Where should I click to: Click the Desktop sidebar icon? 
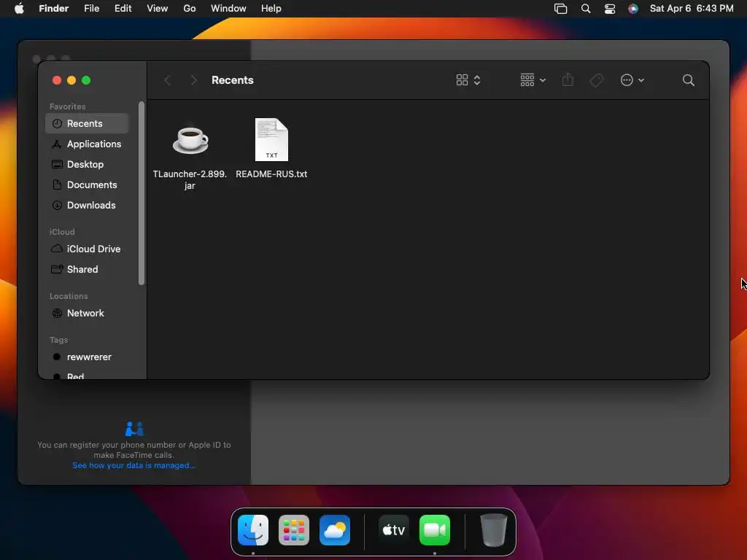tap(57, 164)
